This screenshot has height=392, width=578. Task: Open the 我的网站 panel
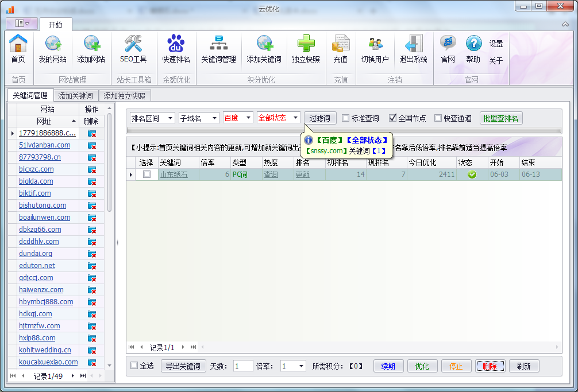pyautogui.click(x=52, y=49)
